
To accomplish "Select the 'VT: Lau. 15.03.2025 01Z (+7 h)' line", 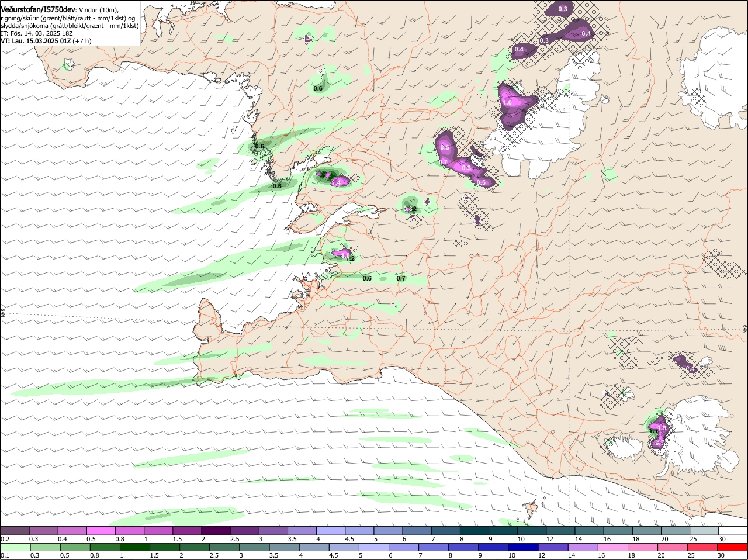I will click(x=46, y=41).
